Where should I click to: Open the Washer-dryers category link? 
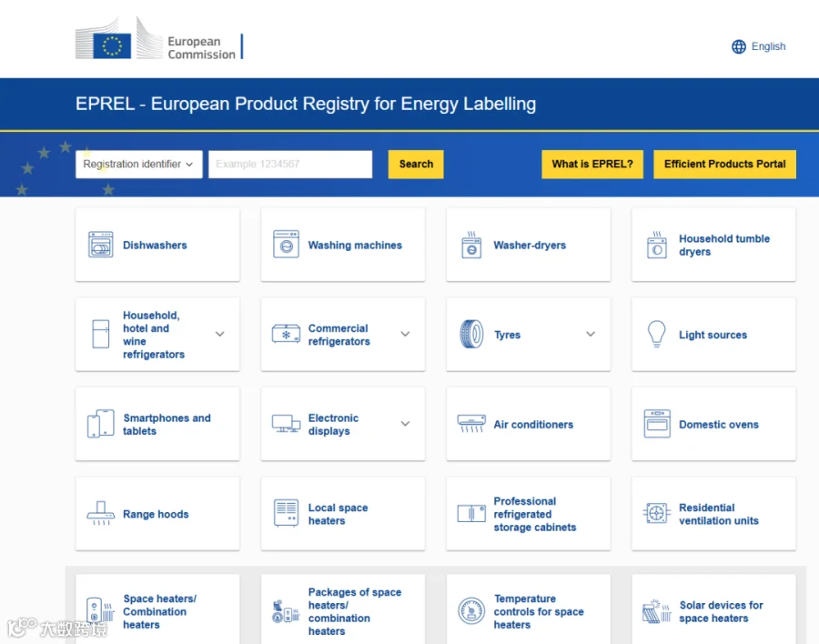click(x=530, y=245)
